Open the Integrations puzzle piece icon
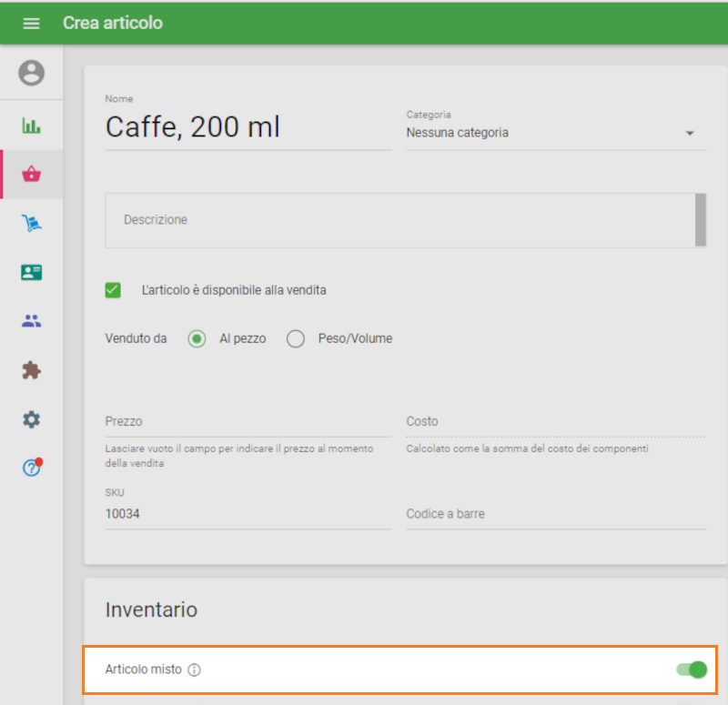The height and width of the screenshot is (705, 728). (x=31, y=370)
